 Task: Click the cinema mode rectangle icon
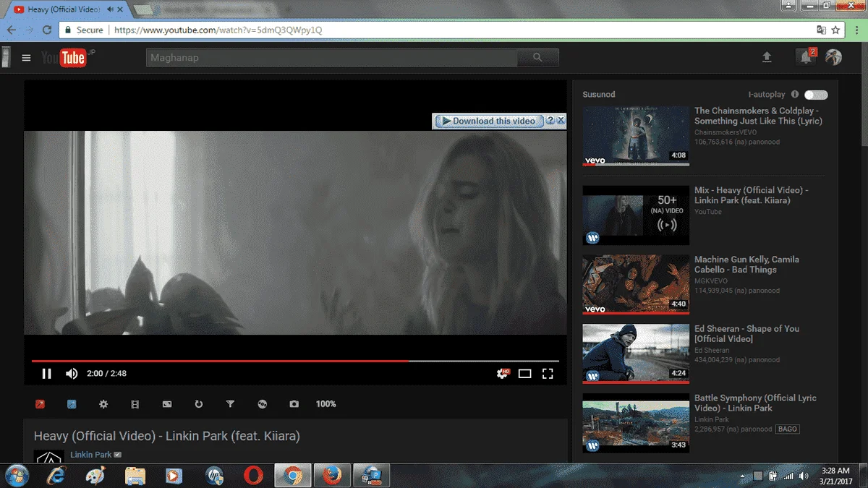click(167, 404)
